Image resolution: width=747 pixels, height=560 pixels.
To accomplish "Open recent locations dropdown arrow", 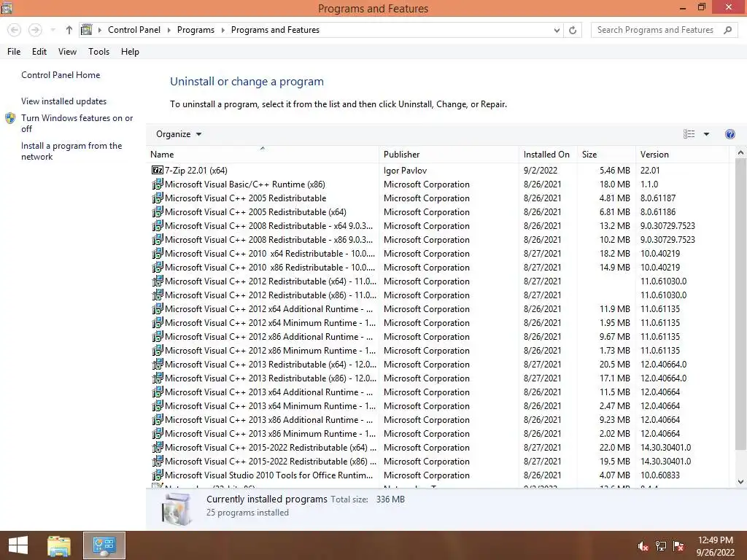I will tap(53, 30).
